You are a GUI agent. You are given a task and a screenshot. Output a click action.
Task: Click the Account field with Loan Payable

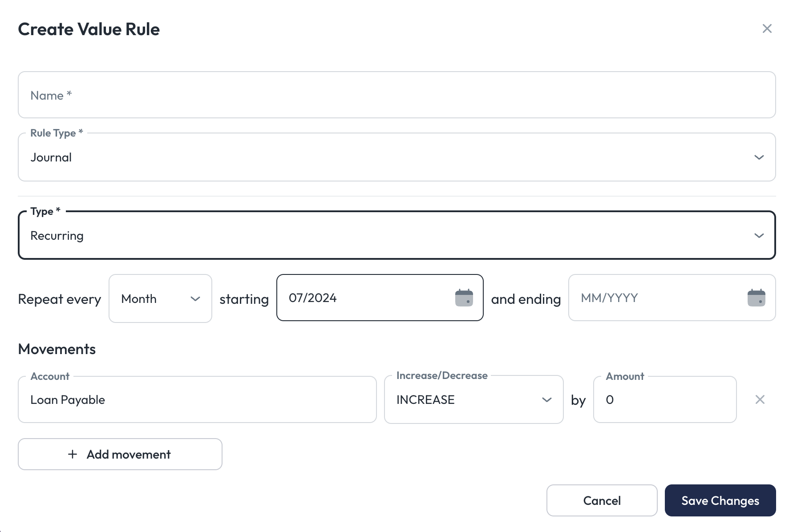[x=197, y=400]
